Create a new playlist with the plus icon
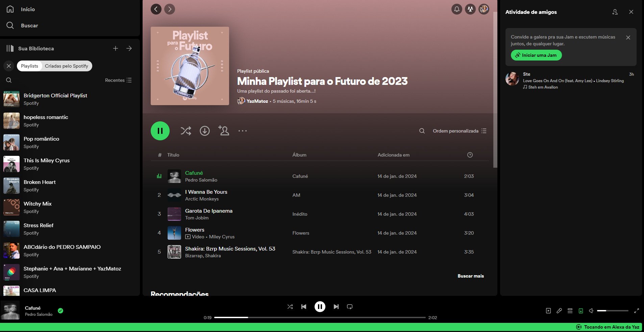 pyautogui.click(x=116, y=48)
